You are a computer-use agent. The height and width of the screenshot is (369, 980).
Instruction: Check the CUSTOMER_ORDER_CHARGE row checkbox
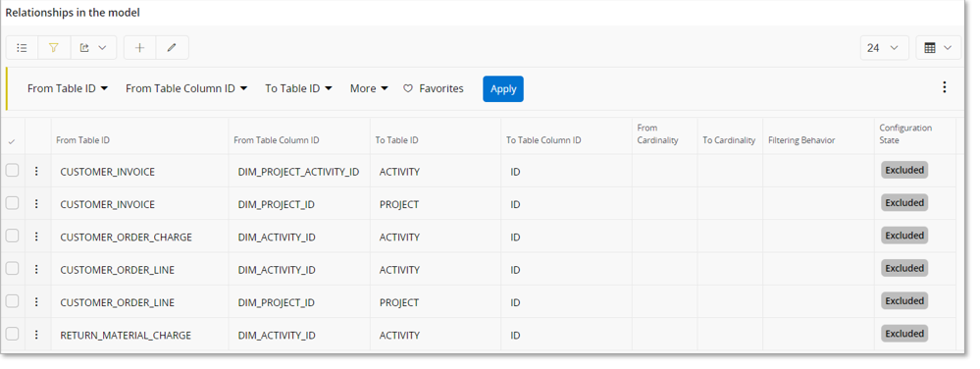click(x=13, y=236)
